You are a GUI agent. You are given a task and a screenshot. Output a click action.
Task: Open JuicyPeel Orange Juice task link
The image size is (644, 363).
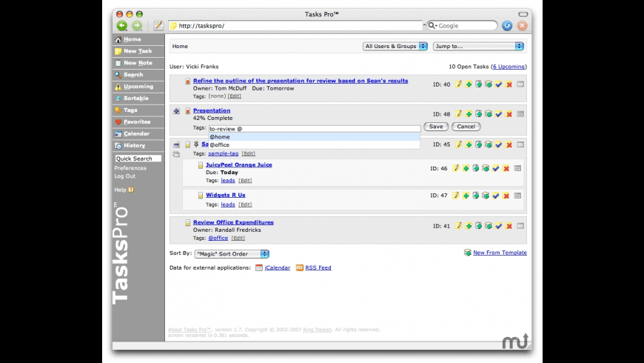click(238, 164)
